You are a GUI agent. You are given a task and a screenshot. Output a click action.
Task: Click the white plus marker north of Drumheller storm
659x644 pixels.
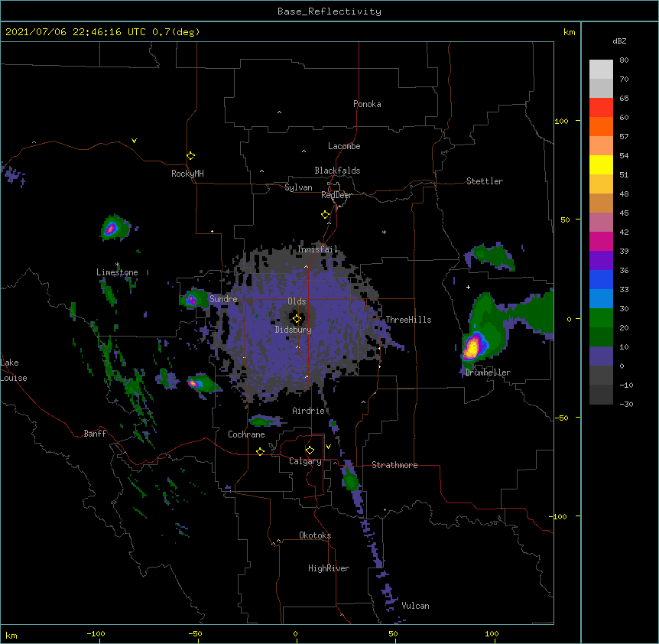click(468, 287)
